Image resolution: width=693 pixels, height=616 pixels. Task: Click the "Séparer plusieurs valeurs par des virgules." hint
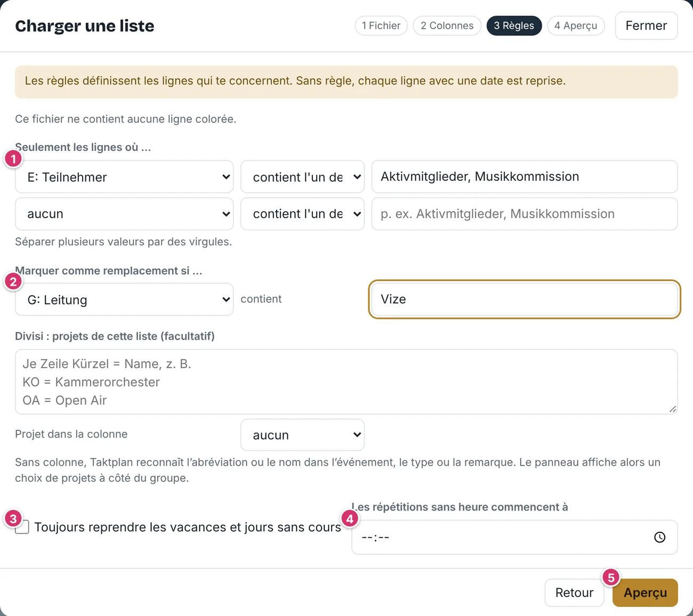tap(123, 242)
